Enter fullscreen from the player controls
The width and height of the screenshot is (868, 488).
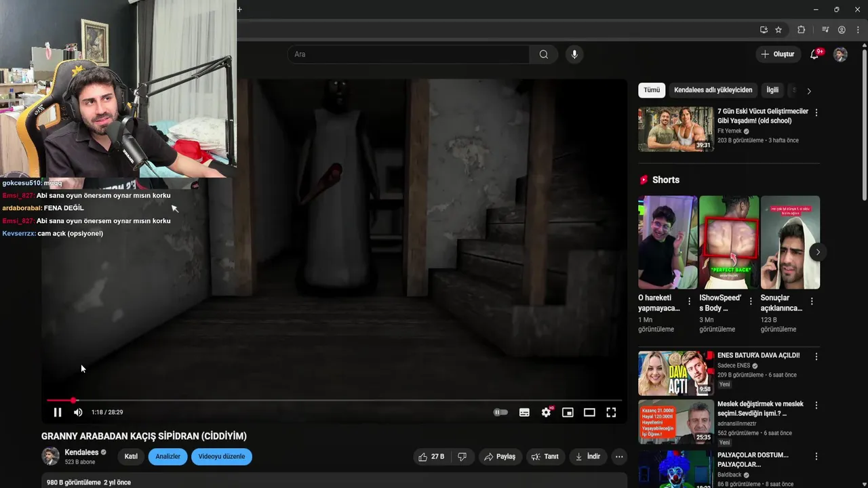pos(611,412)
